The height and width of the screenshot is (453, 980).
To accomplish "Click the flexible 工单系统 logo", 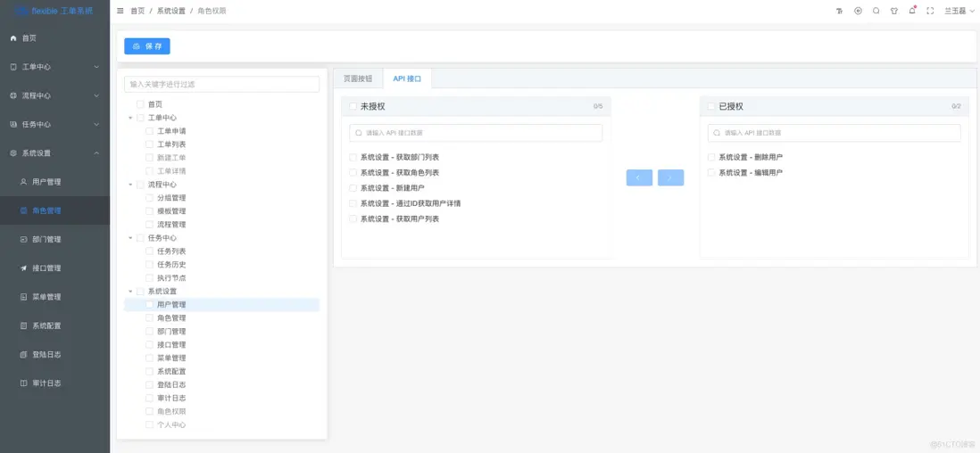I will coord(54,11).
